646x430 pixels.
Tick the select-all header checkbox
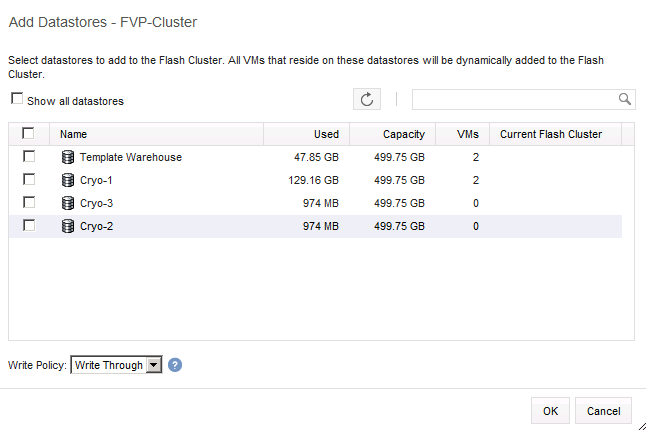28,133
